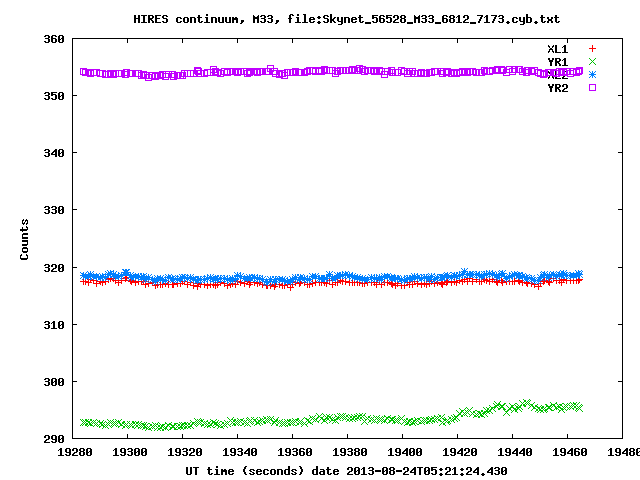
Task: Click the UT time x-axis label
Action: (x=347, y=471)
